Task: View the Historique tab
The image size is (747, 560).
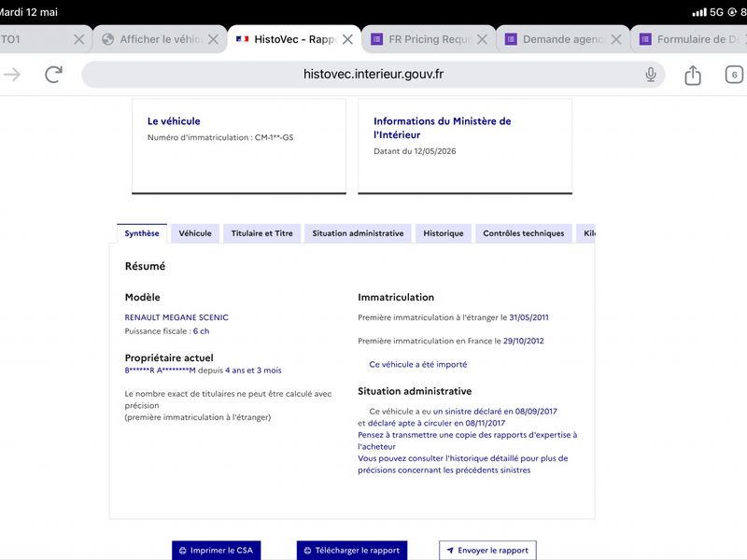Action: coord(443,233)
